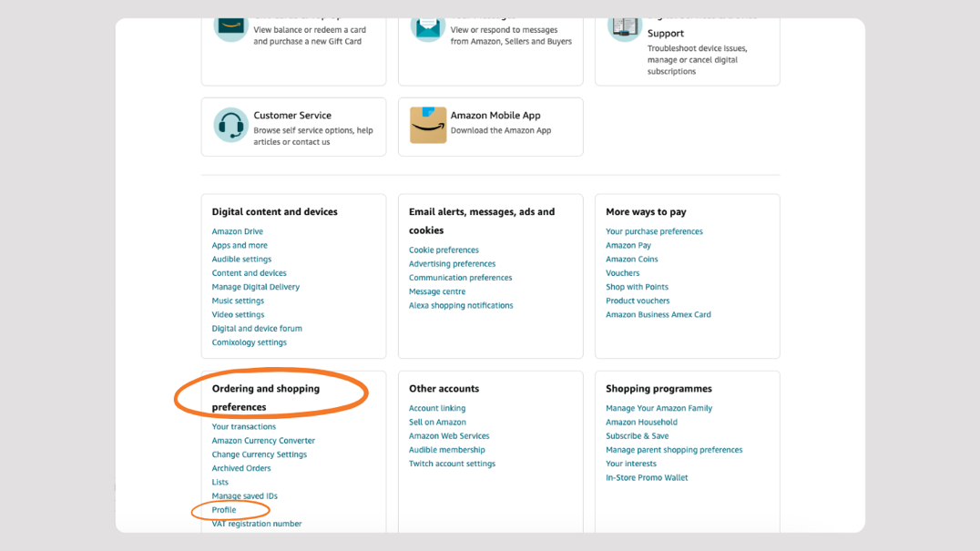This screenshot has width=980, height=551.
Task: Open Manage saved IDs link
Action: tap(244, 496)
